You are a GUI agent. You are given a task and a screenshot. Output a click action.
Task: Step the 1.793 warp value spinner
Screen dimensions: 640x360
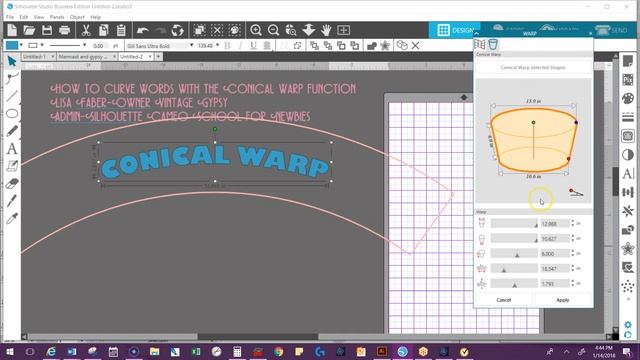coord(573,283)
